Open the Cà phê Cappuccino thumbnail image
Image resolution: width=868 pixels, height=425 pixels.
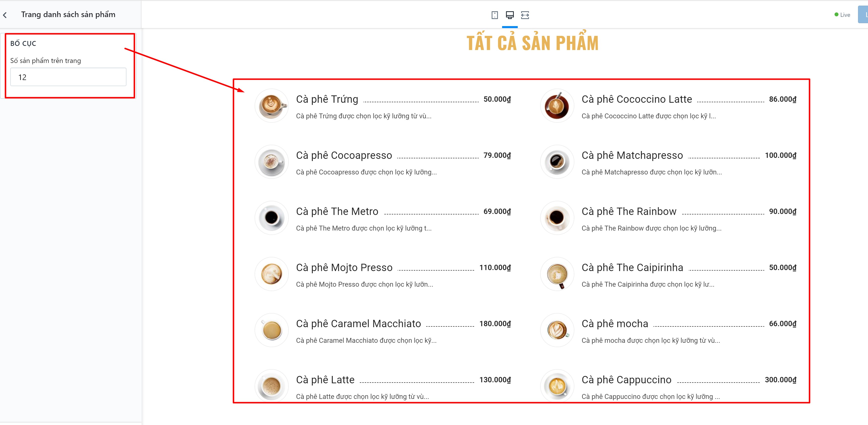[x=557, y=386]
